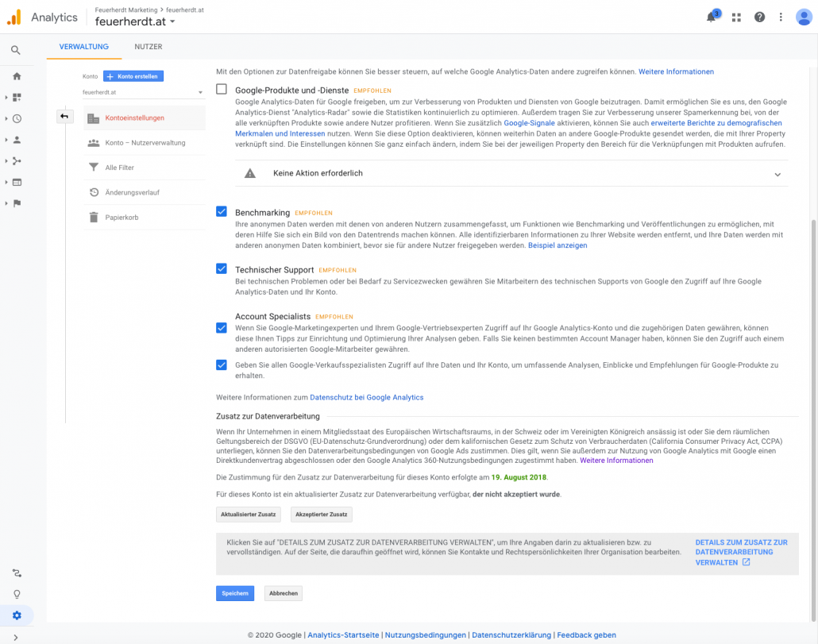This screenshot has width=818, height=644.
Task: Open Nutzungsbedingungen footer link
Action: tap(425, 635)
